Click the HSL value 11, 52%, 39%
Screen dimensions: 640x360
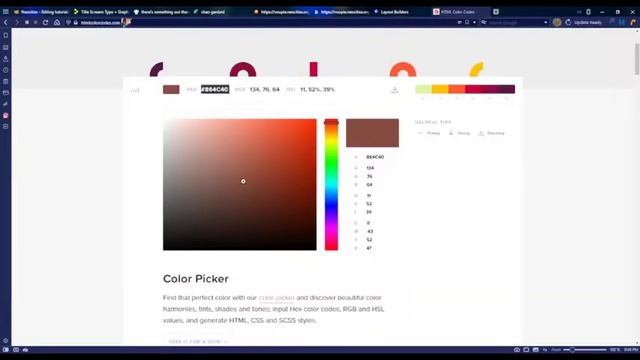pyautogui.click(x=317, y=89)
